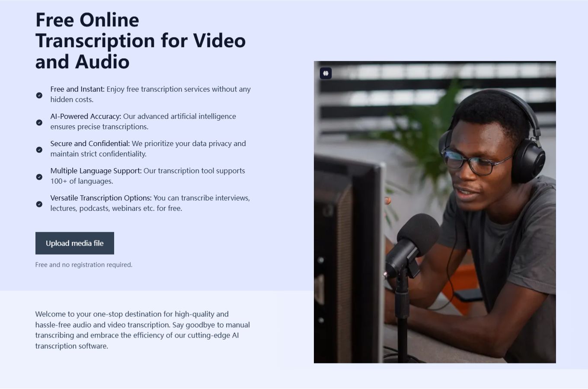Click the small badge icon on the photo
Screen dimensions: 588x389
(x=326, y=73)
